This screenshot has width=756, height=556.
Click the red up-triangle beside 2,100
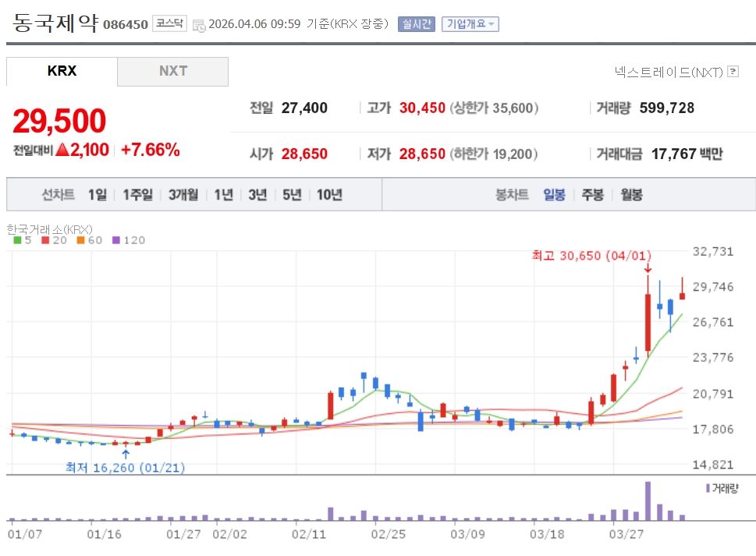tap(62, 151)
